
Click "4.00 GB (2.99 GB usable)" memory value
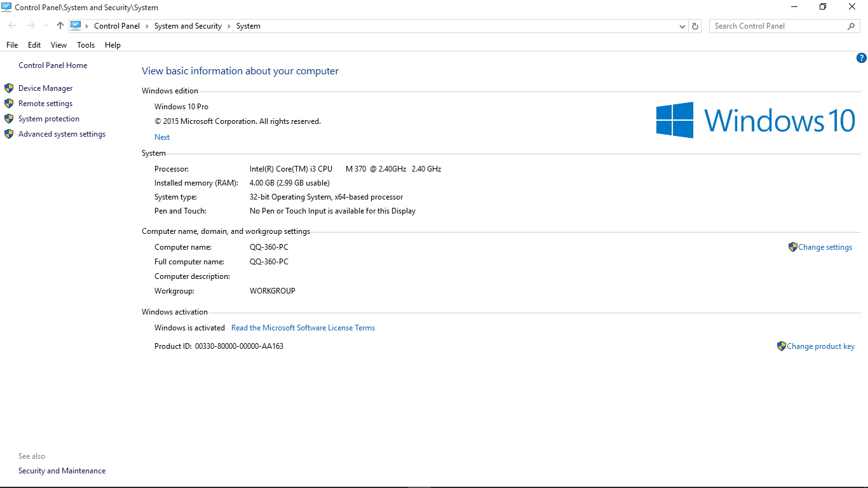pyautogui.click(x=290, y=183)
